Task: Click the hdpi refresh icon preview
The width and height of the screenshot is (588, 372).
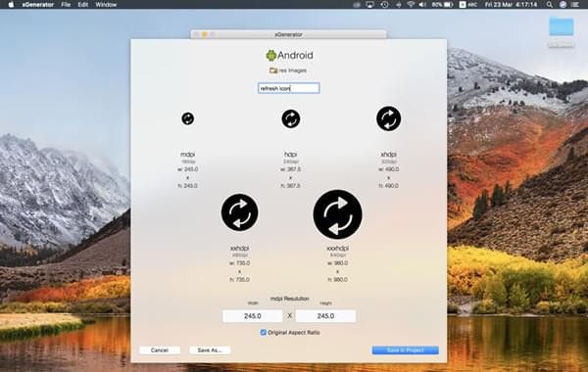Action: [291, 118]
